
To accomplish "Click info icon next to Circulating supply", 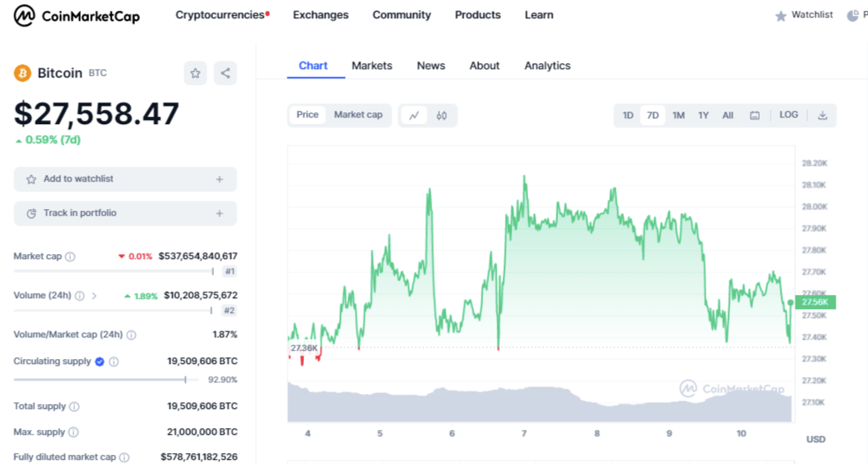I will (x=114, y=362).
